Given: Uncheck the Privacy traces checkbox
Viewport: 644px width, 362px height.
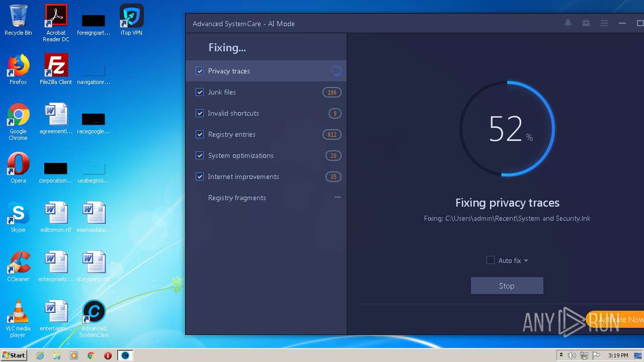Looking at the screenshot, I should pyautogui.click(x=200, y=71).
